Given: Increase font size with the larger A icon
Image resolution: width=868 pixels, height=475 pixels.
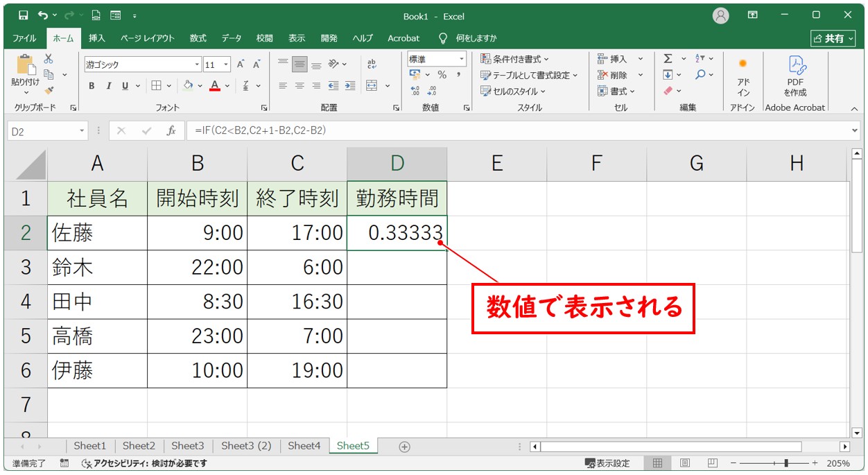Looking at the screenshot, I should click(x=241, y=64).
